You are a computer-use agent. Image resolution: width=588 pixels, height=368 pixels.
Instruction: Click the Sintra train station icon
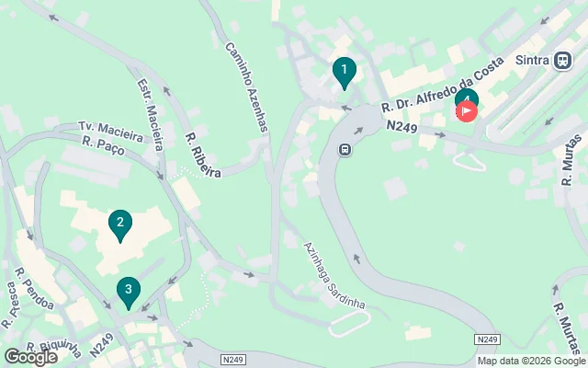coord(563,61)
